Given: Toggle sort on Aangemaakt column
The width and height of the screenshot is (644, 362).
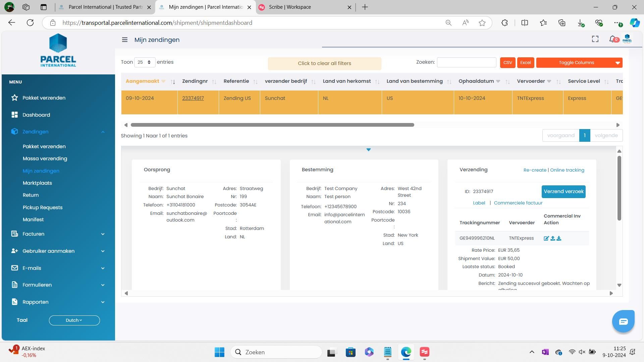Looking at the screenshot, I should pyautogui.click(x=173, y=82).
